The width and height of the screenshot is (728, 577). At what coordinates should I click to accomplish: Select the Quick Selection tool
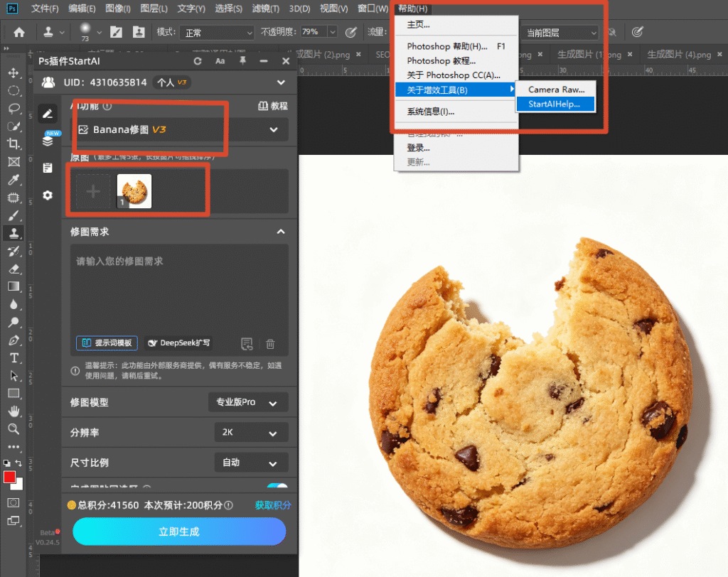point(14,126)
